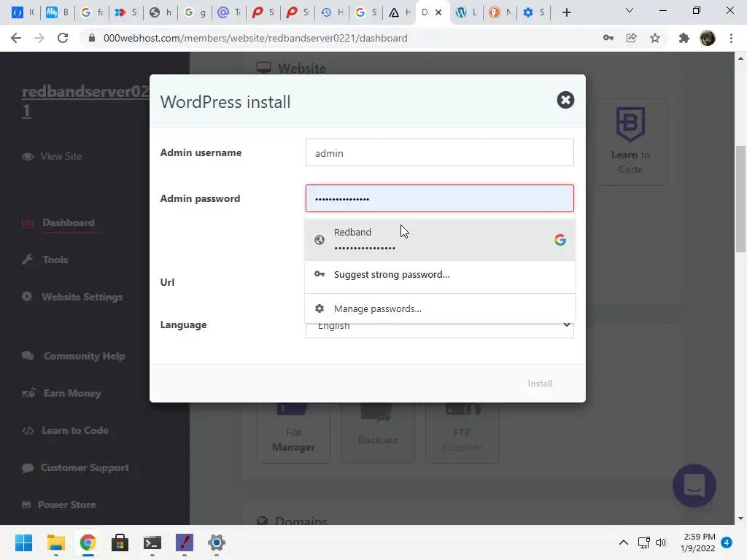747x560 pixels.
Task: Open the Chrome three-dot menu
Action: 731,38
